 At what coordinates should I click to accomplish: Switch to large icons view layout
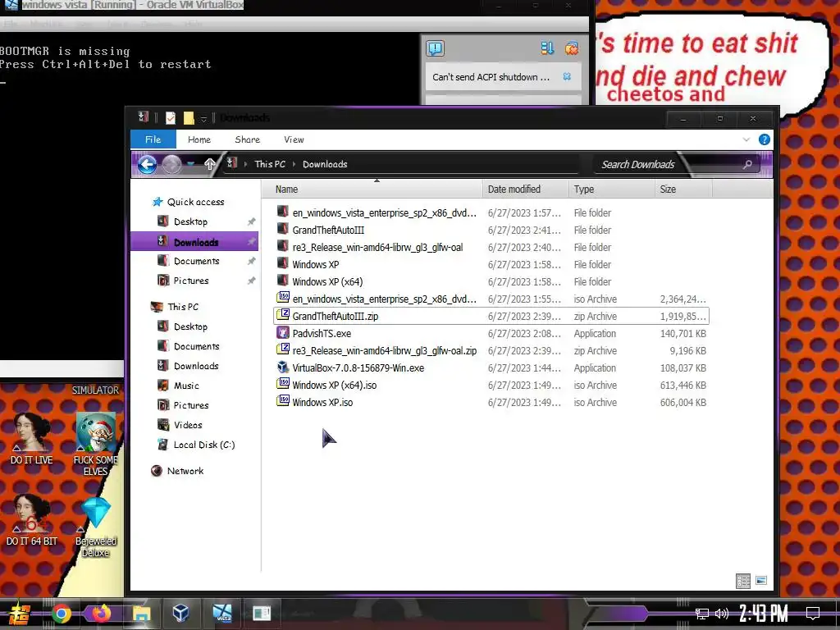[x=760, y=581]
